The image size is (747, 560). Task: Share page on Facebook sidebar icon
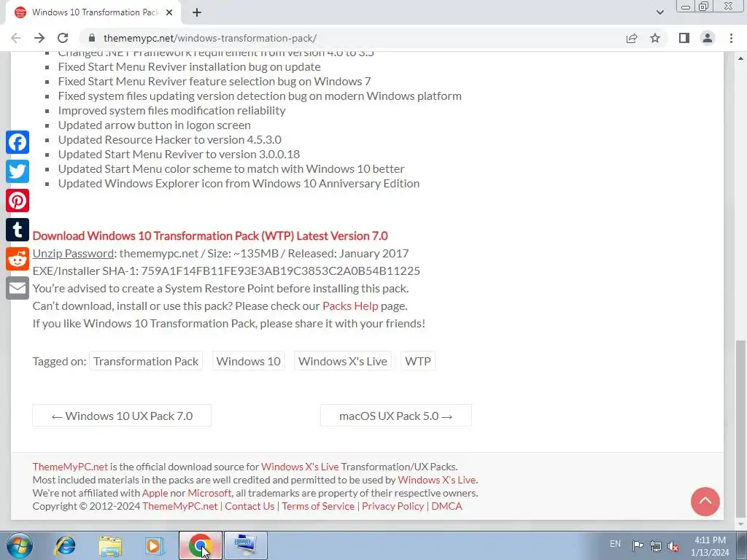18,142
